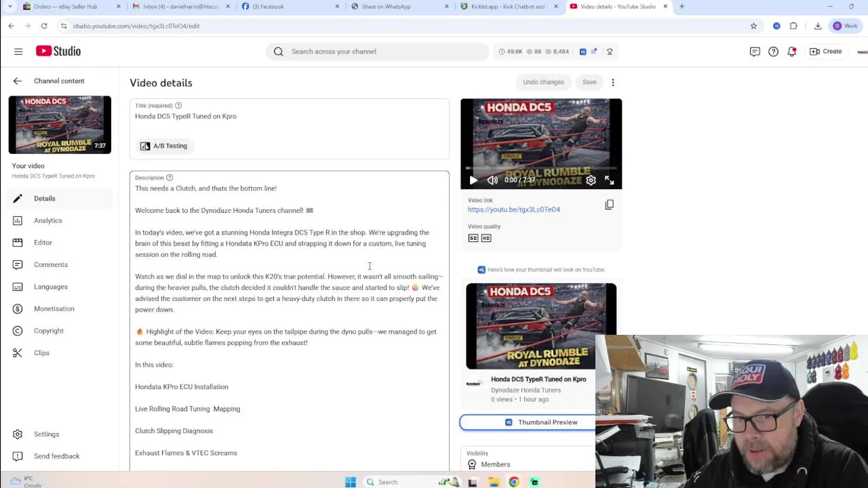
Task: Open Analytics from the sidebar
Action: coord(59,220)
